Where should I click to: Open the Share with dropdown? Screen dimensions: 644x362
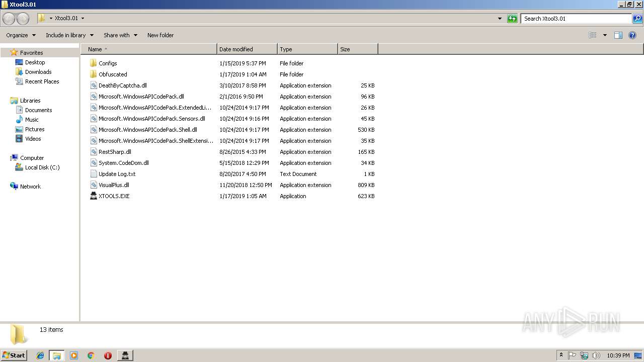click(x=120, y=35)
